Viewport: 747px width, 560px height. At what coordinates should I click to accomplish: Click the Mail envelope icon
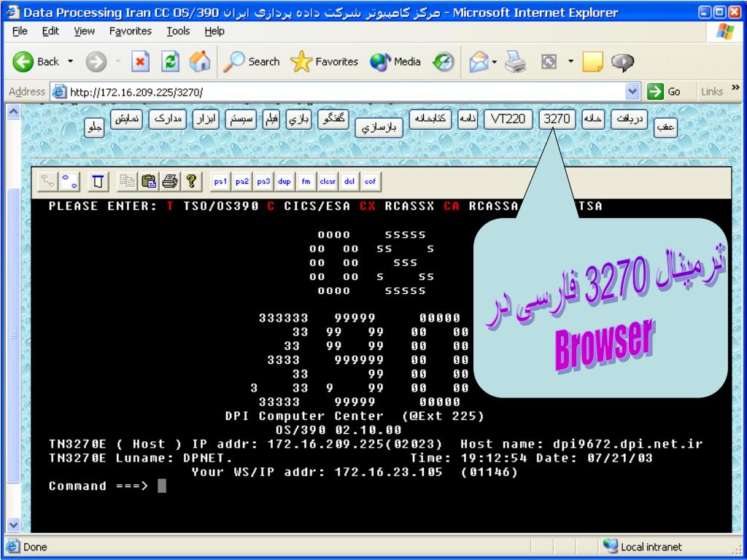coord(479,62)
